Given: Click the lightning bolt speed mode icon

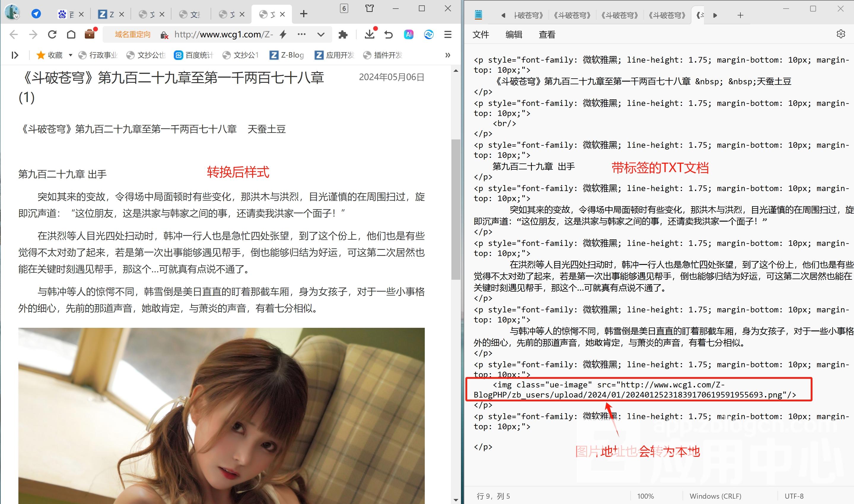Looking at the screenshot, I should tap(283, 34).
